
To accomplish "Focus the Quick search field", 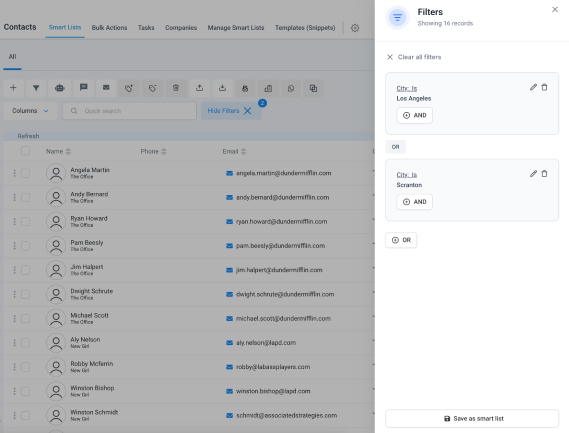I will click(x=129, y=111).
